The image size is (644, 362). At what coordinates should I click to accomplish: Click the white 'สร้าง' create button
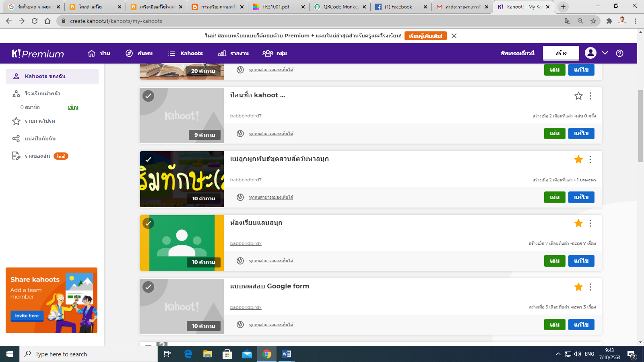(561, 53)
